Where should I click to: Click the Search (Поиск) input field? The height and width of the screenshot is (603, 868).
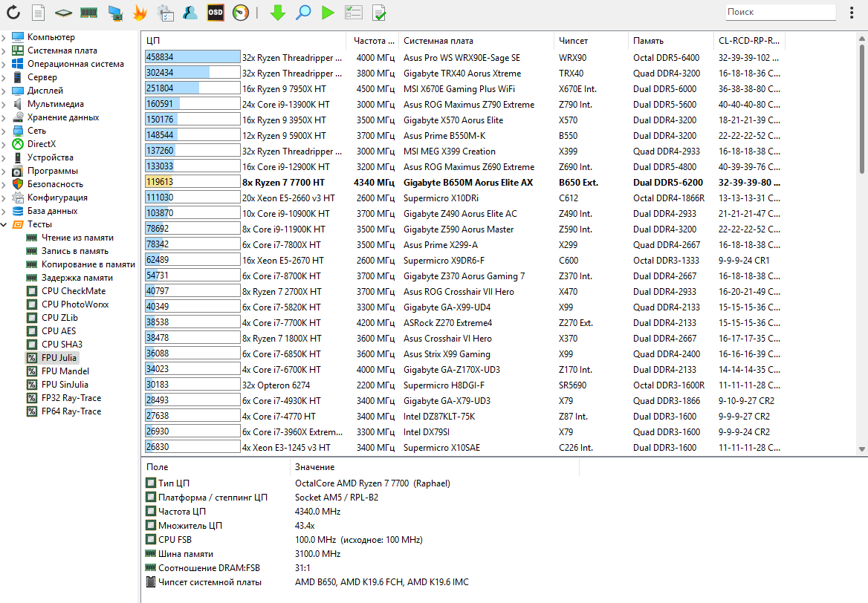coord(780,12)
